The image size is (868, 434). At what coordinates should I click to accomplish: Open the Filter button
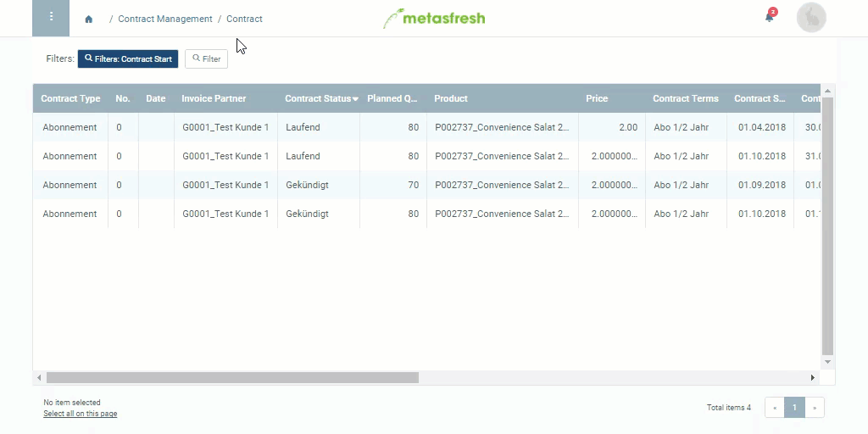coord(207,58)
